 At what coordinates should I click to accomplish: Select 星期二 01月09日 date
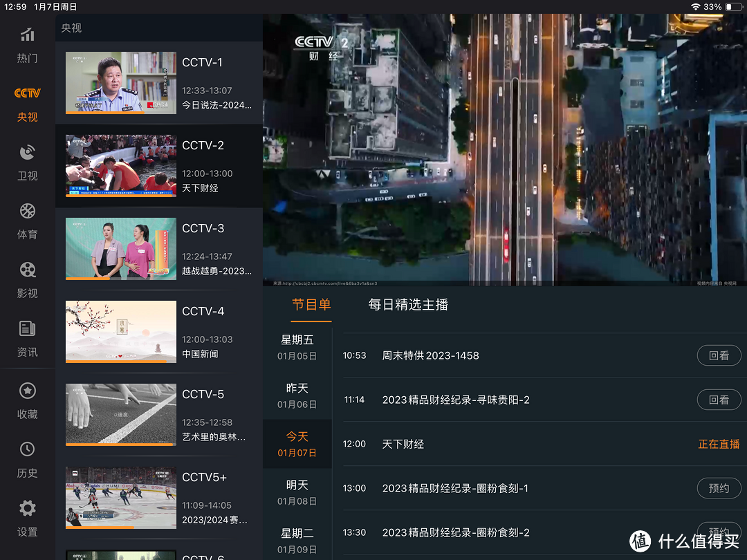[x=297, y=541]
